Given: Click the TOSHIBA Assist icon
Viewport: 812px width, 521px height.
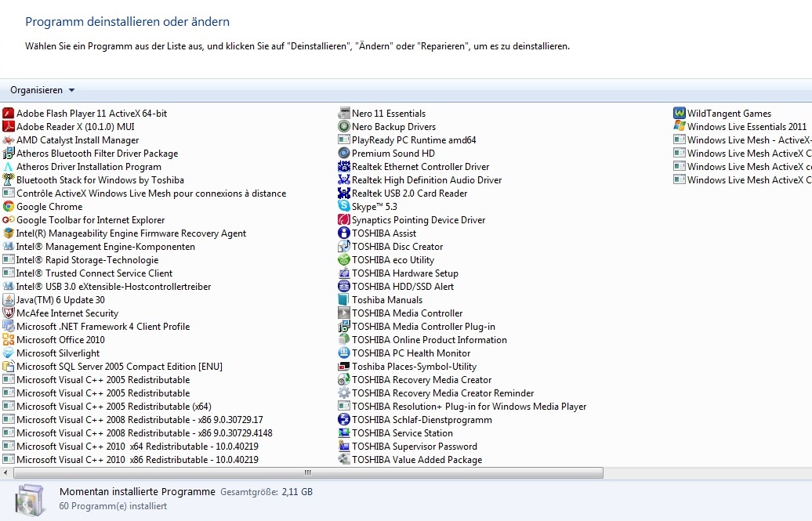Looking at the screenshot, I should coord(344,233).
